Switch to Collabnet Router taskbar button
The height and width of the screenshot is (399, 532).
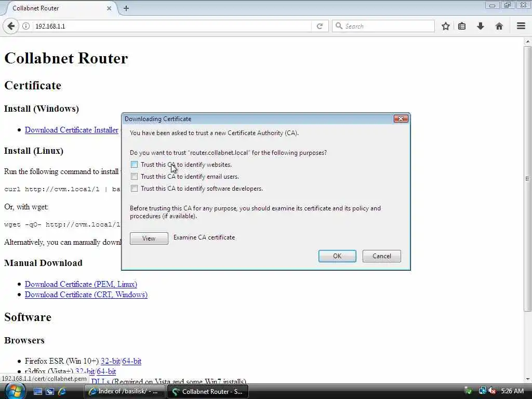tap(208, 392)
